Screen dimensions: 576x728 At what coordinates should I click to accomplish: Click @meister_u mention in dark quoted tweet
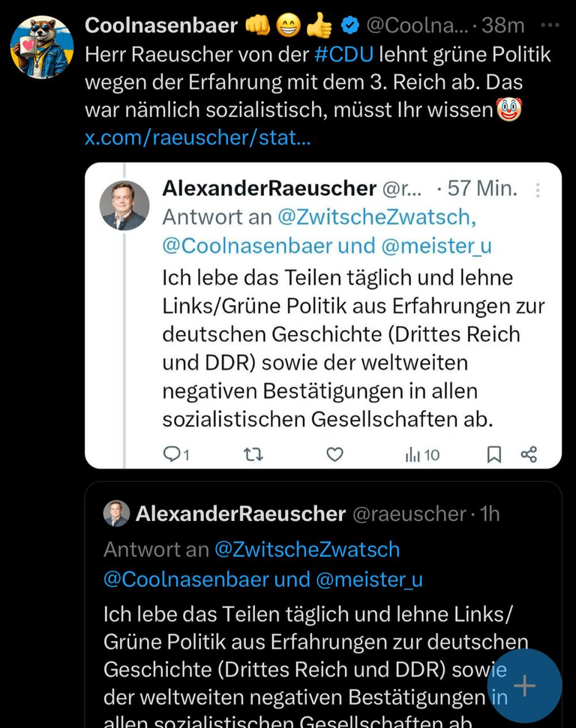tap(369, 580)
